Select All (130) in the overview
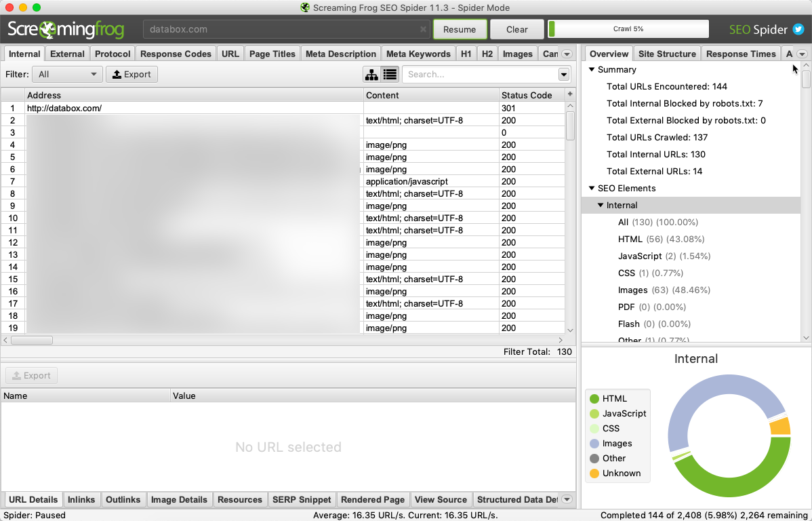The width and height of the screenshot is (812, 521). point(657,223)
